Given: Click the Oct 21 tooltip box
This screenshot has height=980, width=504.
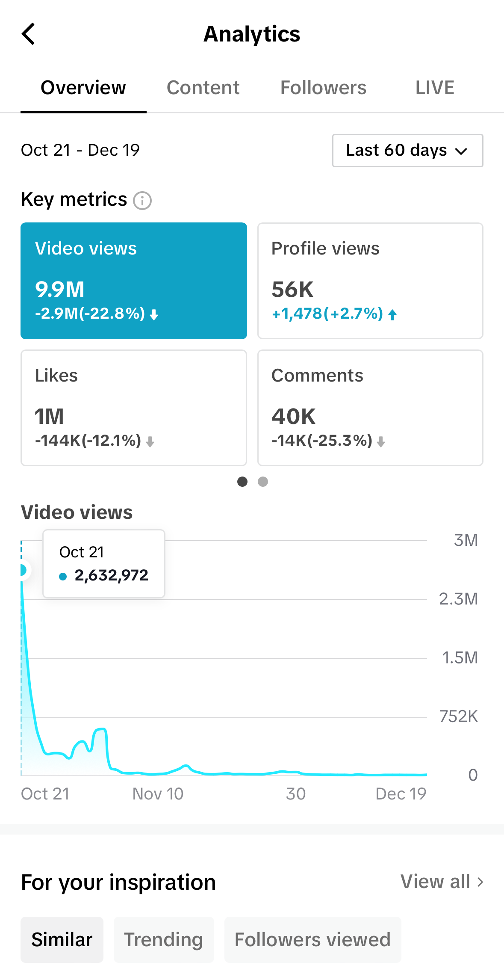Looking at the screenshot, I should pyautogui.click(x=104, y=564).
